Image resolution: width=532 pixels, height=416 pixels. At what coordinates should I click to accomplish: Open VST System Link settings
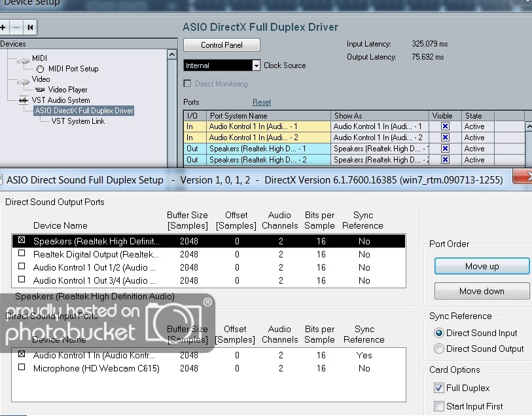coord(78,121)
